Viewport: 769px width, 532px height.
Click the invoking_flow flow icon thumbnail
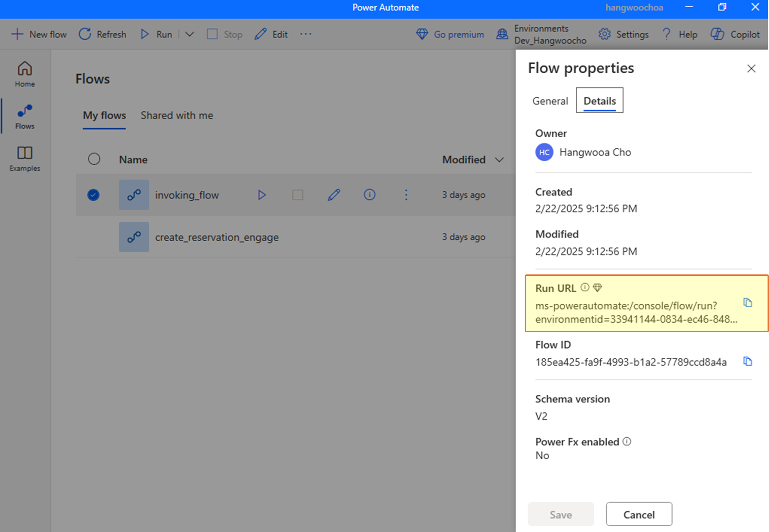pos(134,195)
